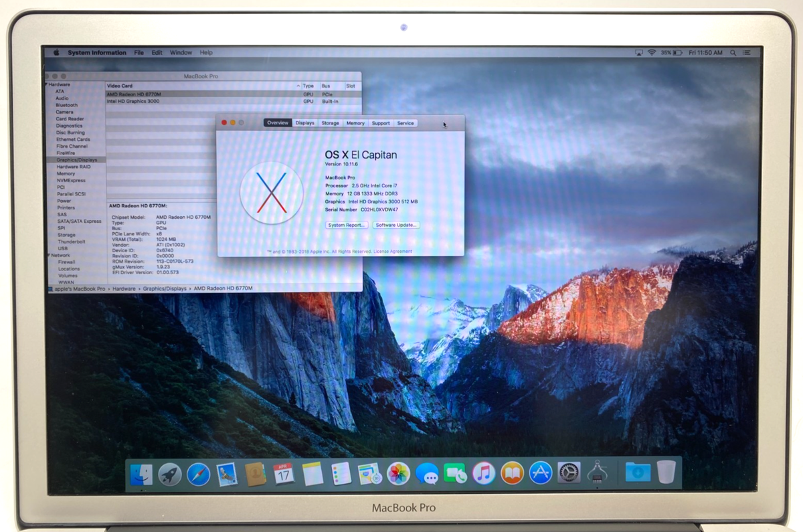Image resolution: width=803 pixels, height=532 pixels.
Task: Open iBooks orange book icon
Action: click(513, 474)
